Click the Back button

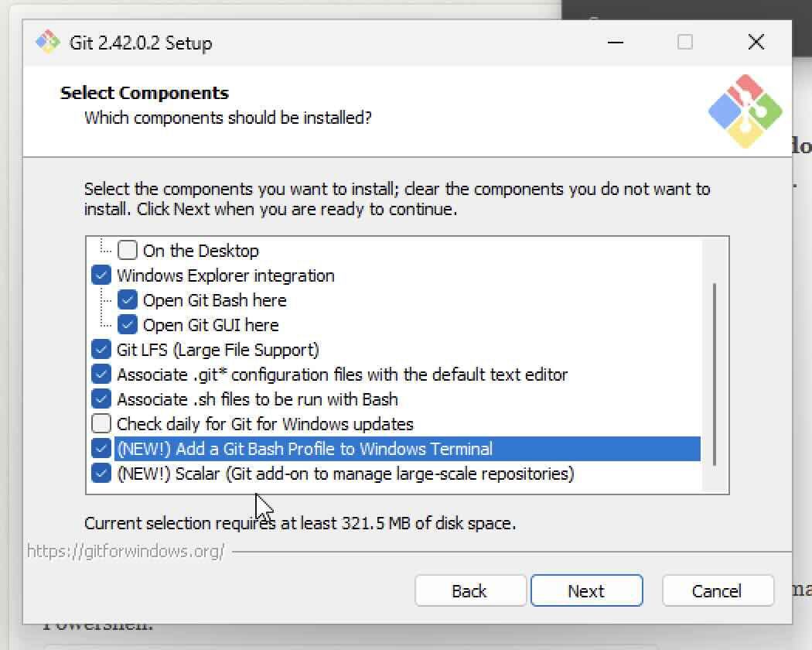click(470, 590)
